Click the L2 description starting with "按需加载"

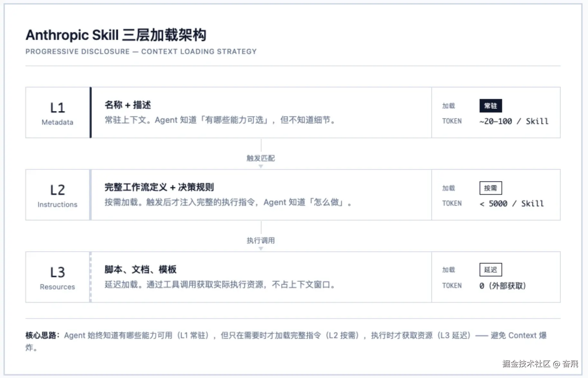[x=228, y=203]
